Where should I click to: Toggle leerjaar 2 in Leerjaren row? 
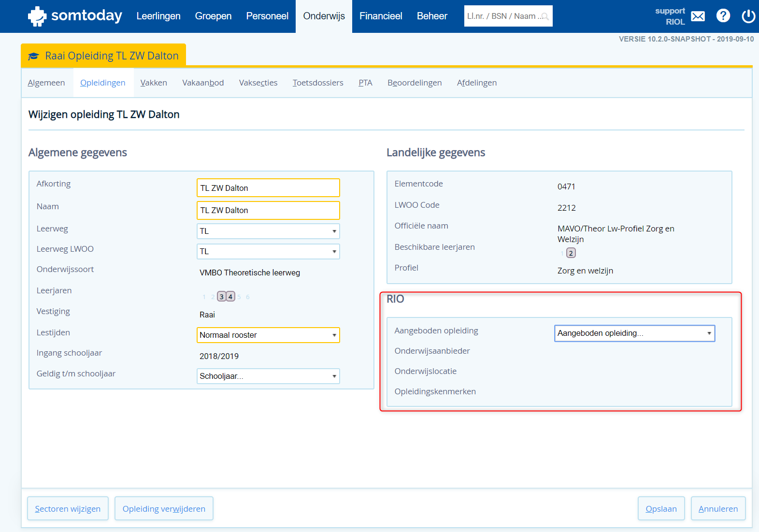(213, 297)
